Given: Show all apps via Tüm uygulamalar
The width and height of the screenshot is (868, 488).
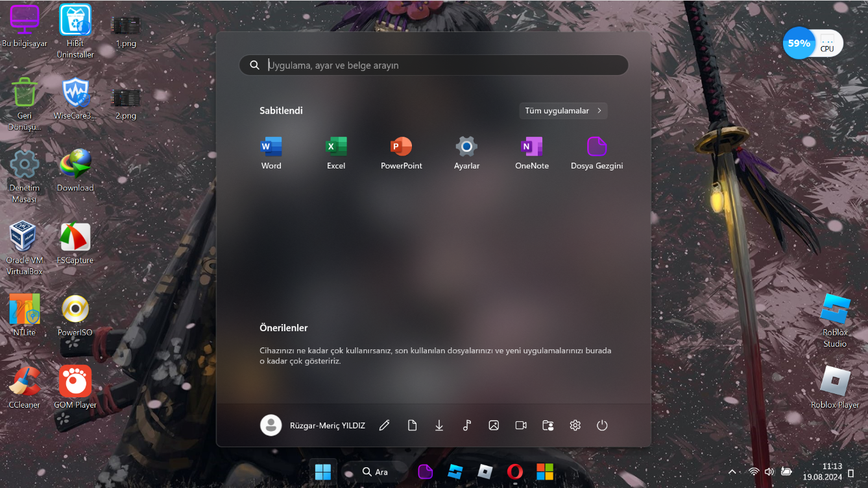Looking at the screenshot, I should click(x=563, y=111).
